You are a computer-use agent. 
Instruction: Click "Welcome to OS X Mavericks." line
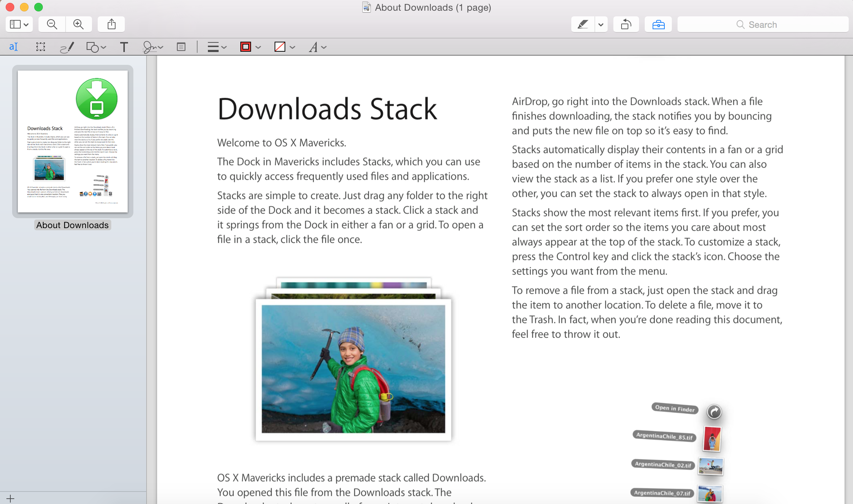point(282,143)
